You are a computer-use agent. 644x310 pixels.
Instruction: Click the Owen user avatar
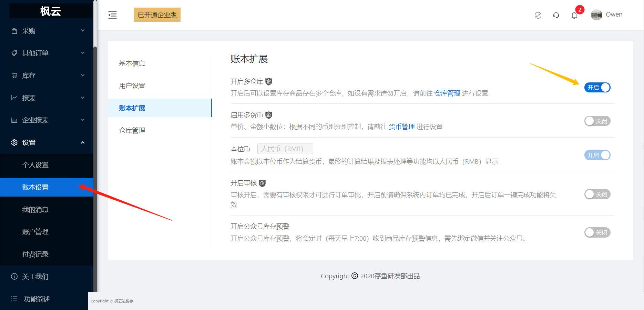(x=596, y=15)
